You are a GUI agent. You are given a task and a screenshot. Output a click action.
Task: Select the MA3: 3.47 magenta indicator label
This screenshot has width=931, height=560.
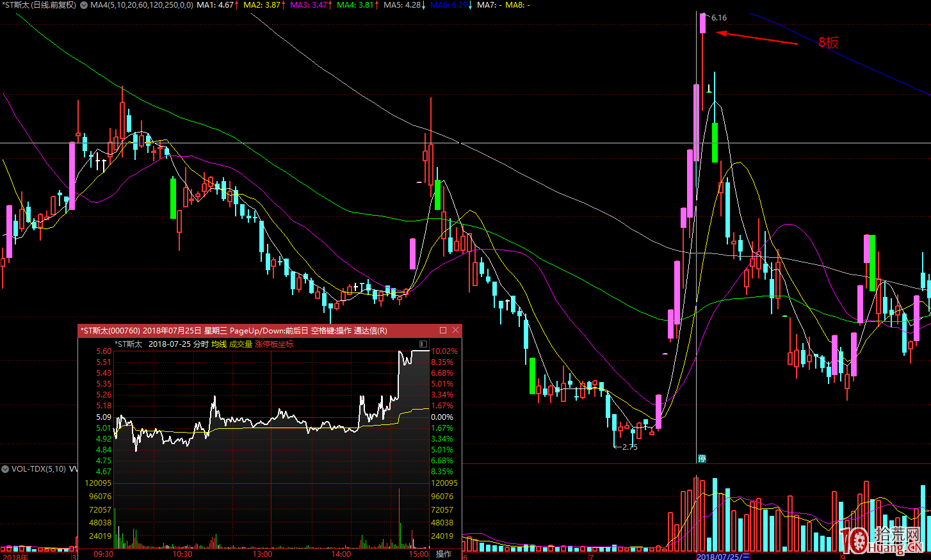point(311,5)
